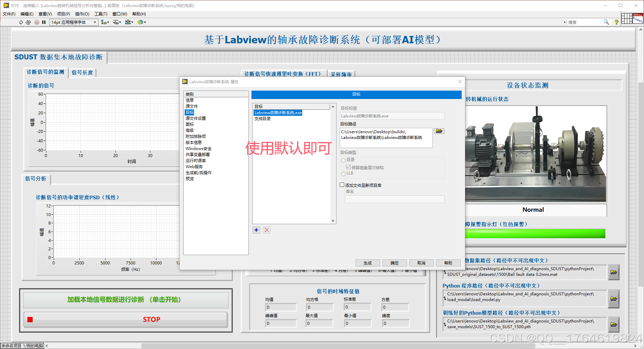Browse Python program path folder icon
The width and height of the screenshot is (644, 349).
pos(614,299)
